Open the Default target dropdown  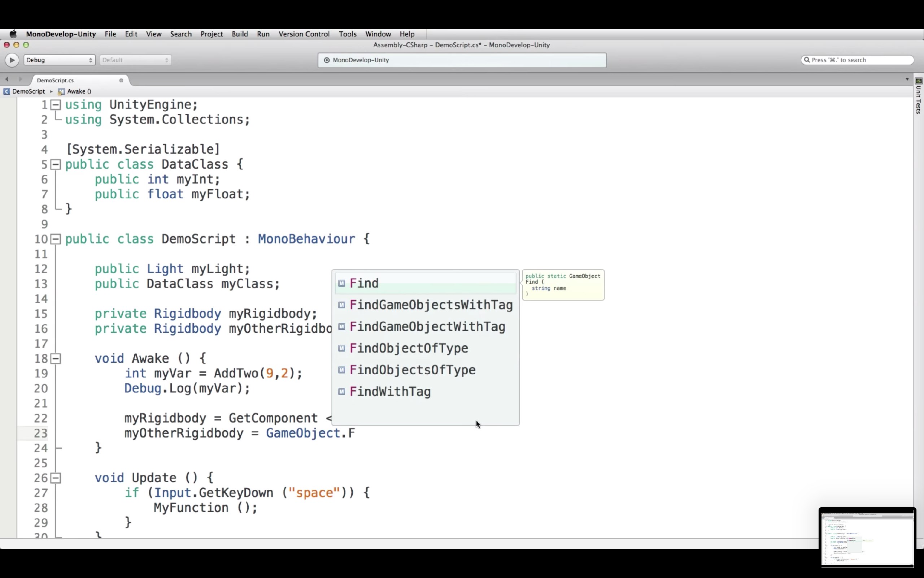(135, 60)
